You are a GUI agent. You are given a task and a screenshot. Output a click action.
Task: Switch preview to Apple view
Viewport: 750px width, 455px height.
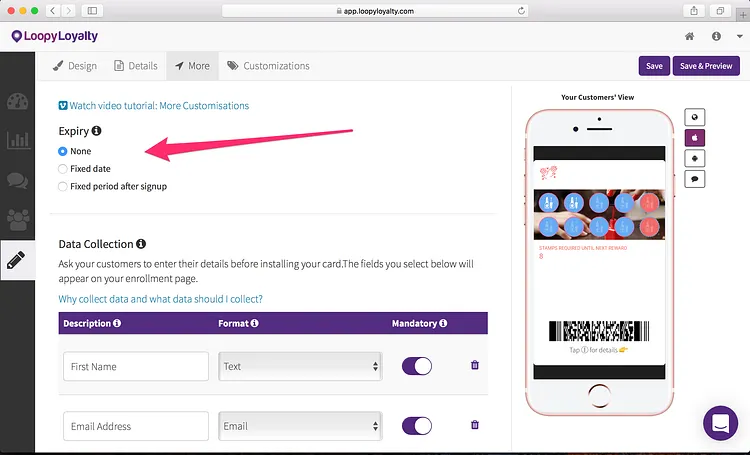tap(695, 138)
